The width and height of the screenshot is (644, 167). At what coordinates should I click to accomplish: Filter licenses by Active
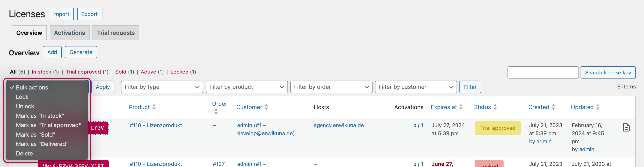point(148,72)
